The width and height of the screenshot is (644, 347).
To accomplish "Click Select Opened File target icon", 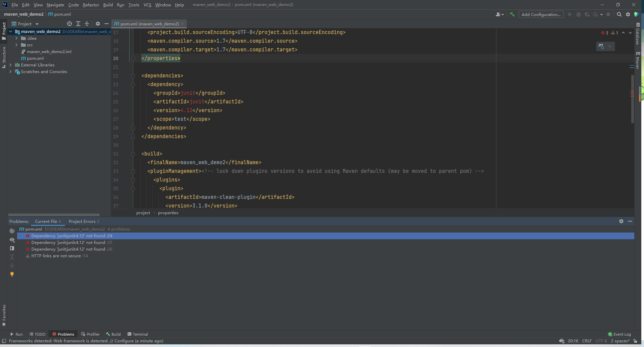I will point(69,24).
